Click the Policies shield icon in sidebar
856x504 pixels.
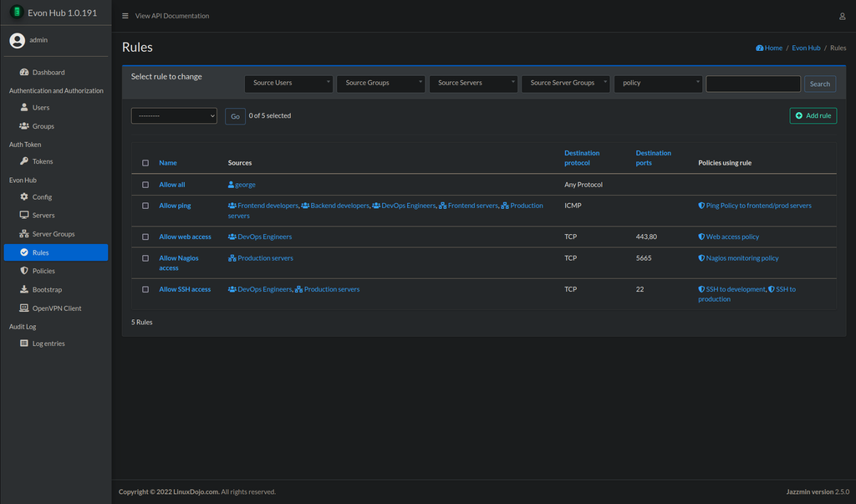click(x=24, y=271)
